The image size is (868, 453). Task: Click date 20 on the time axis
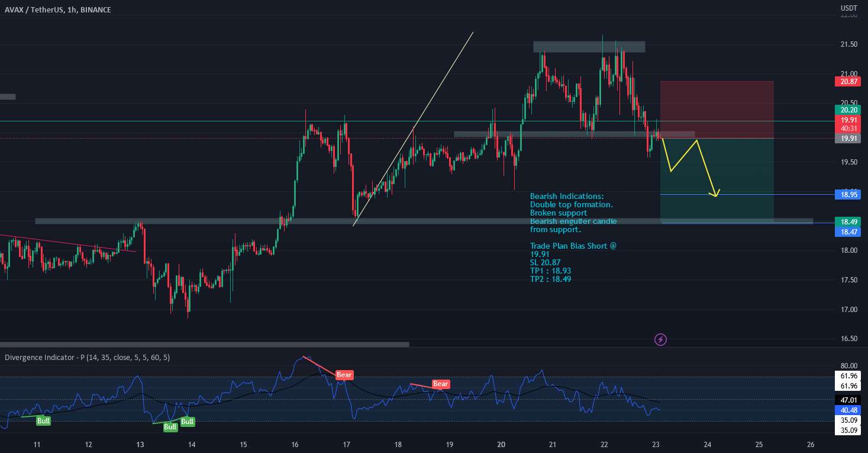501,444
